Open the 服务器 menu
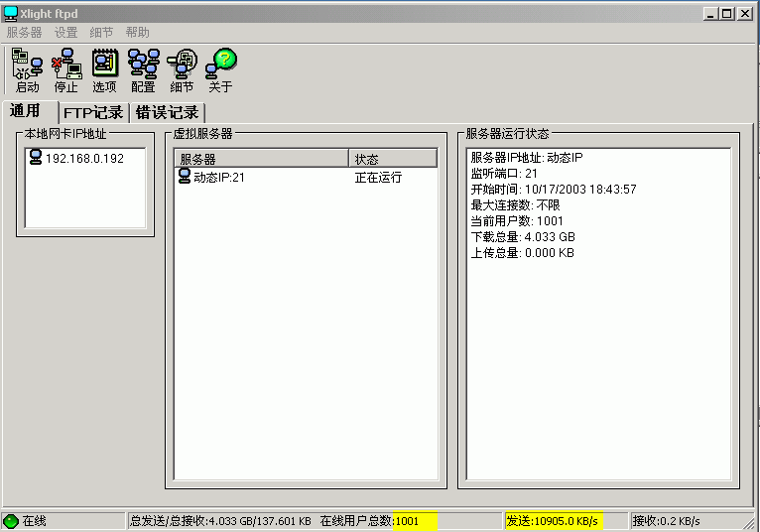This screenshot has height=532, width=760. (x=24, y=33)
